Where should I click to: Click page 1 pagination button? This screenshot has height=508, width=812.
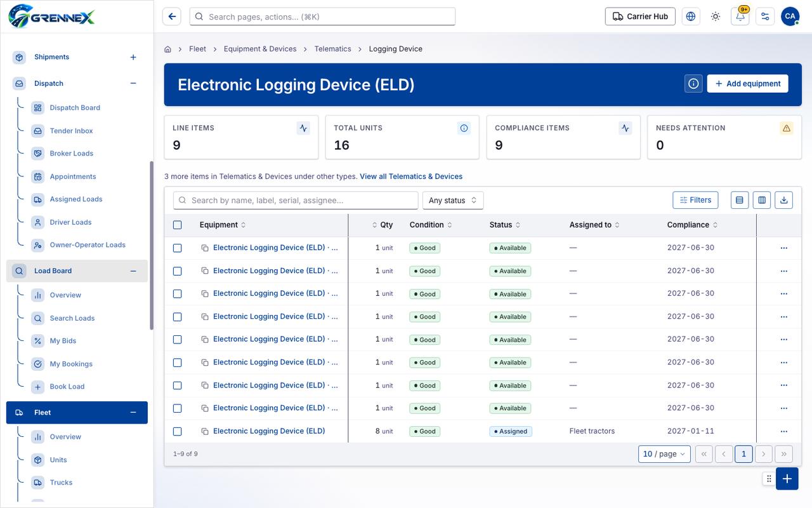coord(743,454)
